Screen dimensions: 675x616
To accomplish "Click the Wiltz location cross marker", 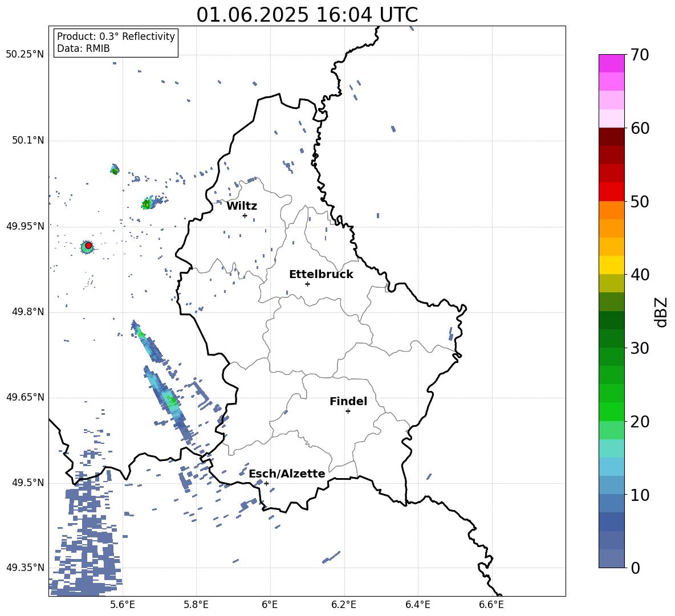I will [x=245, y=216].
